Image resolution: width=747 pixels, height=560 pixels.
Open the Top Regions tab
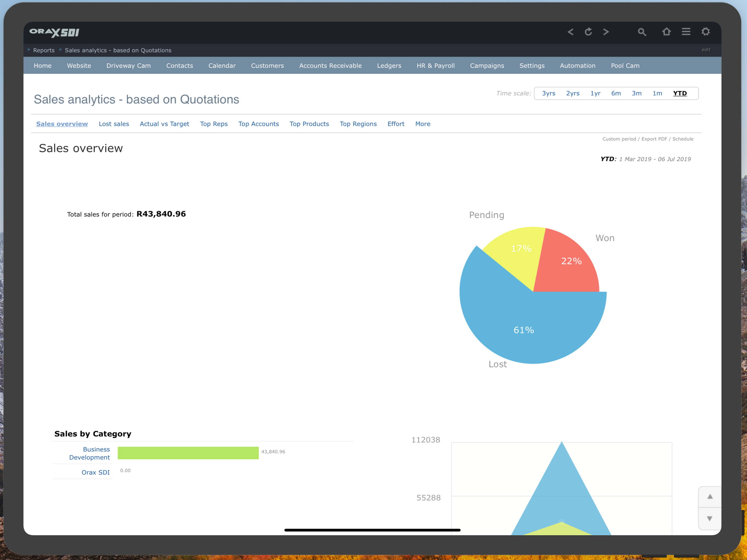(x=358, y=124)
